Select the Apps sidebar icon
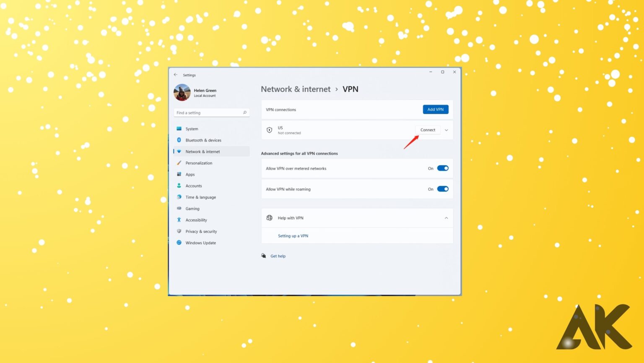This screenshot has width=644, height=363. point(179,174)
